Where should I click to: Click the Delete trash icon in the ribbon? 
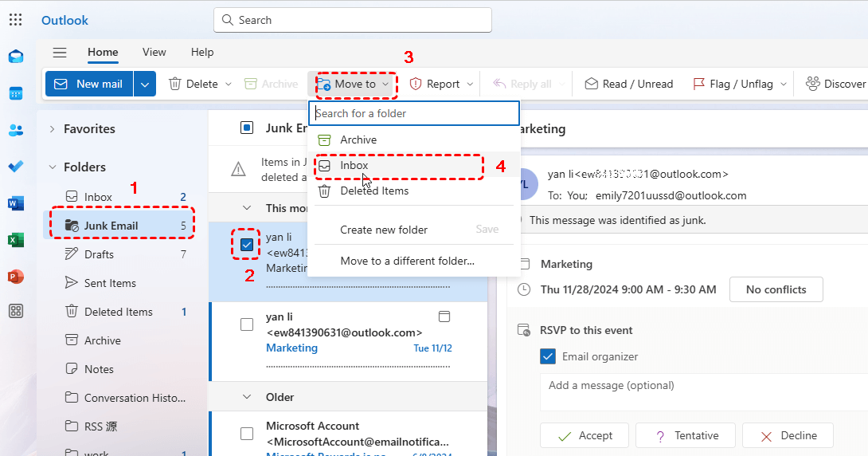(x=175, y=84)
